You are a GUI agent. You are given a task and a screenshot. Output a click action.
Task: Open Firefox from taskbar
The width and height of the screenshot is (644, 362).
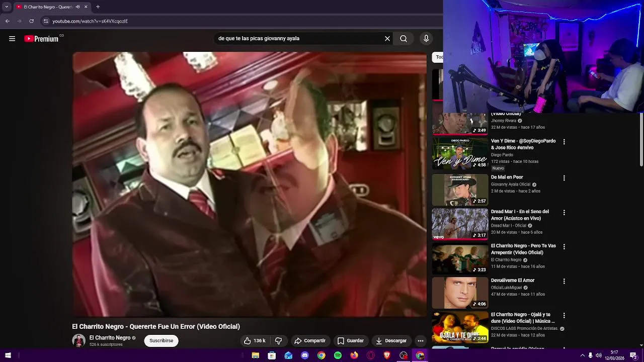click(354, 355)
